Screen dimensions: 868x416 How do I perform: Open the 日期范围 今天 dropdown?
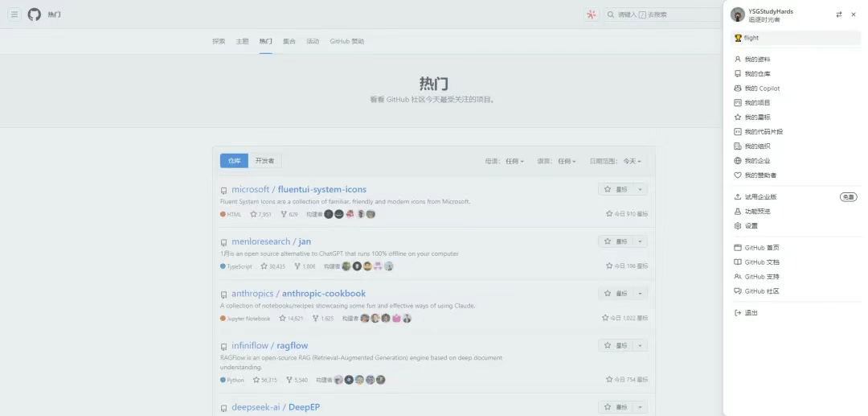point(615,161)
